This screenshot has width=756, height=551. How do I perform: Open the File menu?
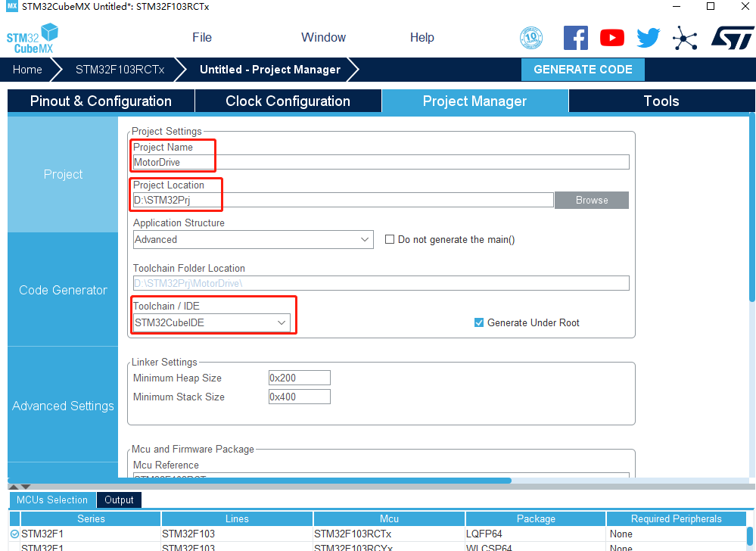(x=202, y=38)
